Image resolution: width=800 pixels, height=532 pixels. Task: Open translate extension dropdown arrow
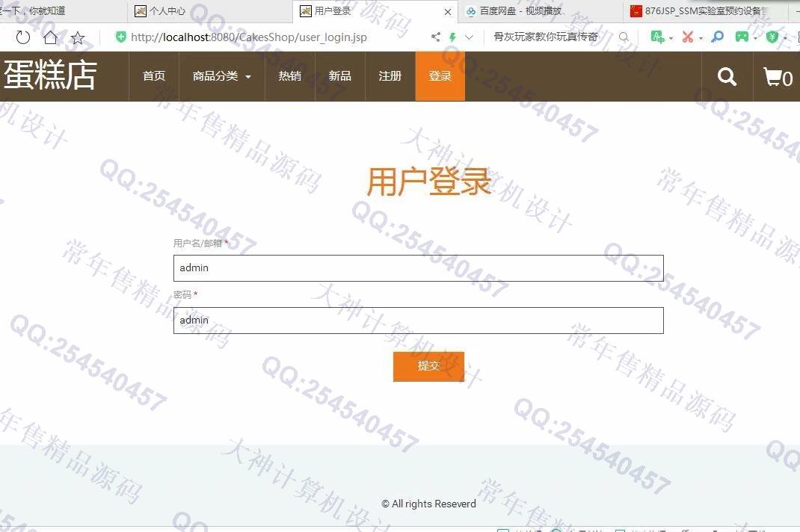671,38
